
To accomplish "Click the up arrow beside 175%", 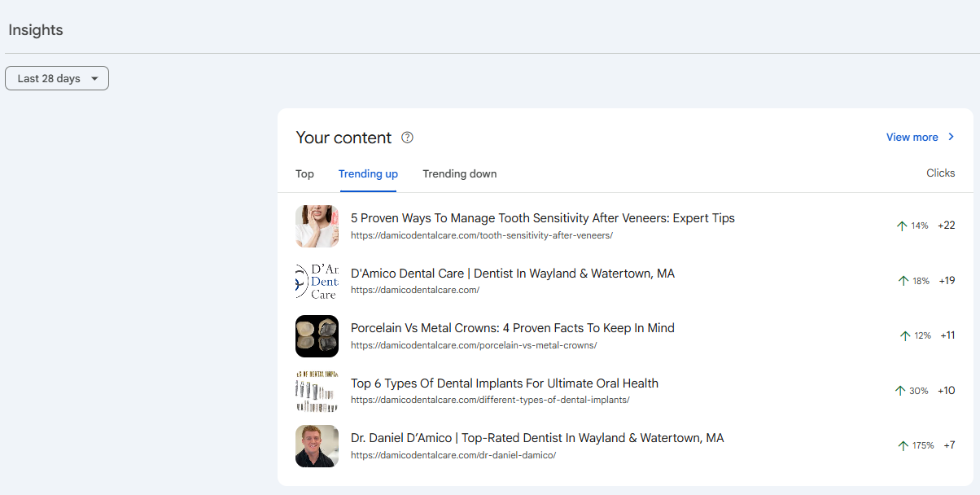I will (x=903, y=445).
